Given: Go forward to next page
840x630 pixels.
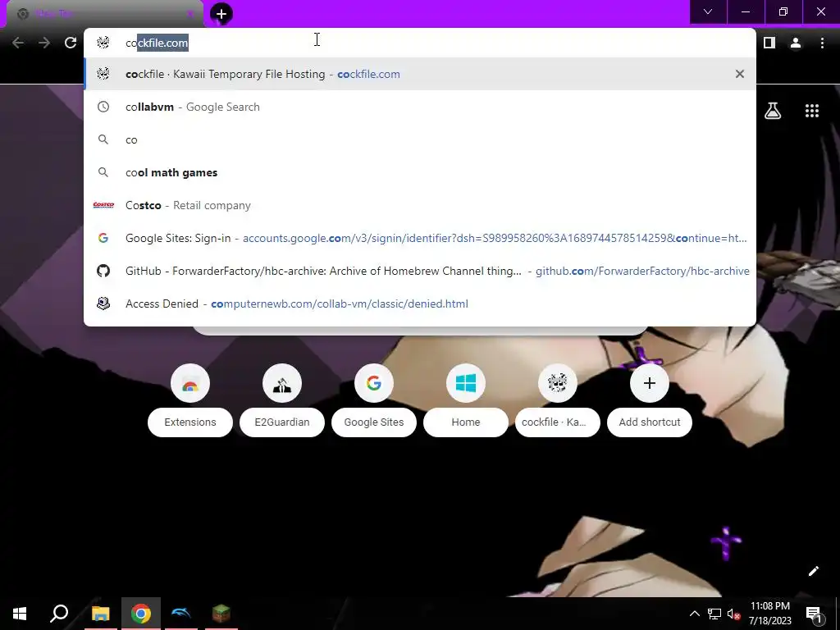Looking at the screenshot, I should [44, 43].
